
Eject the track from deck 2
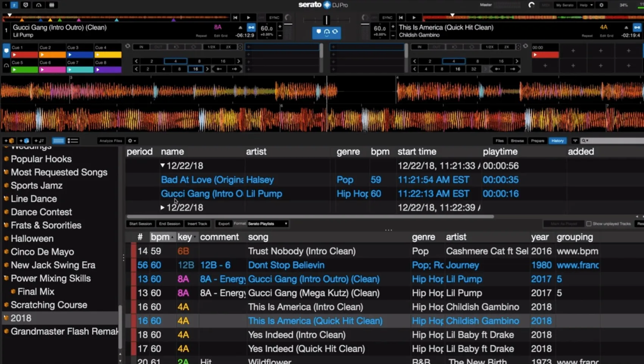point(626,28)
